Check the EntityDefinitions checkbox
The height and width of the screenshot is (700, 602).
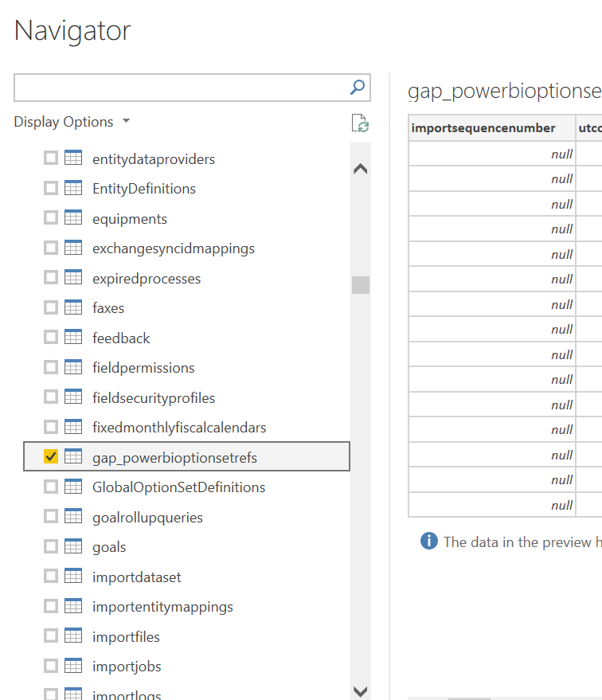[51, 188]
